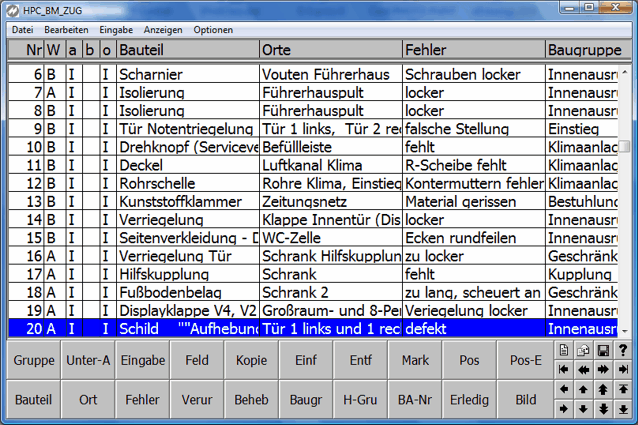Click the open documents icon

pyautogui.click(x=584, y=349)
